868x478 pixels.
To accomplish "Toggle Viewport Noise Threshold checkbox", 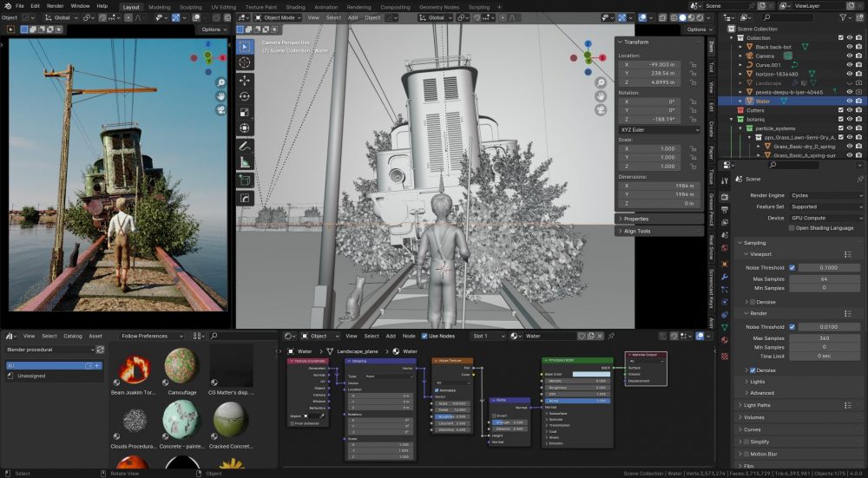I will (x=792, y=268).
